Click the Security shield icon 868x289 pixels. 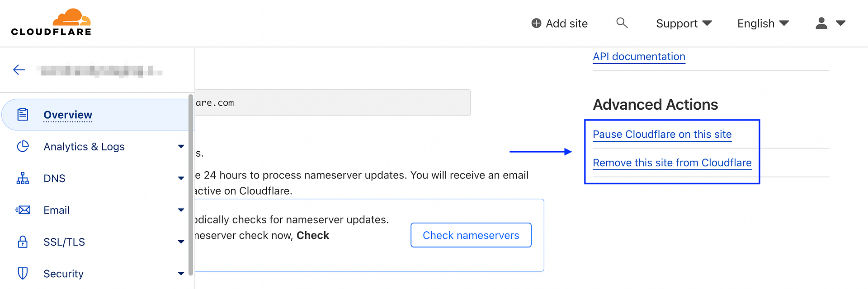point(23,274)
